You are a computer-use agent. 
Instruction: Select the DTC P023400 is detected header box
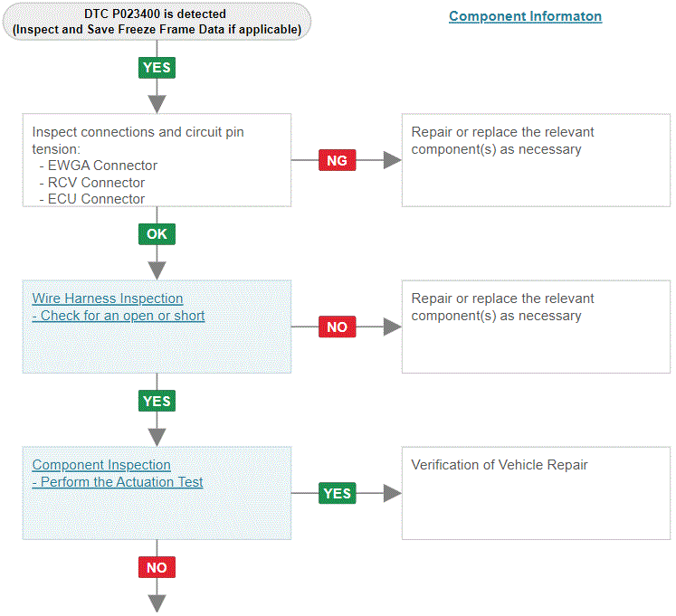(157, 22)
